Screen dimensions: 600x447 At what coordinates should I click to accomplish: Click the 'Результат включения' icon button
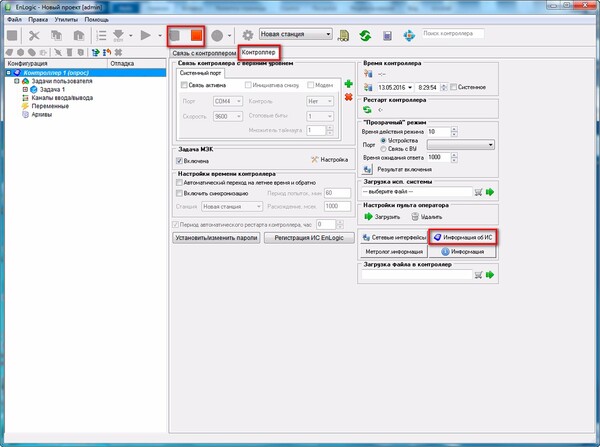click(x=367, y=169)
